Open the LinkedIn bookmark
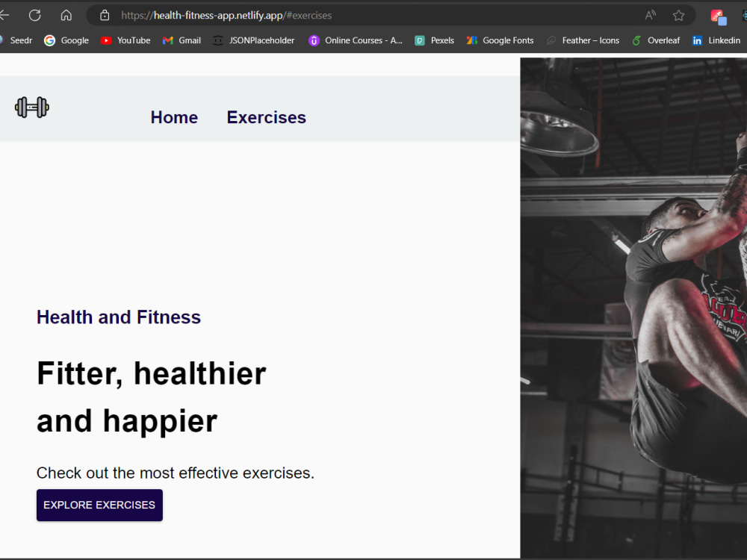747x560 pixels. click(716, 40)
